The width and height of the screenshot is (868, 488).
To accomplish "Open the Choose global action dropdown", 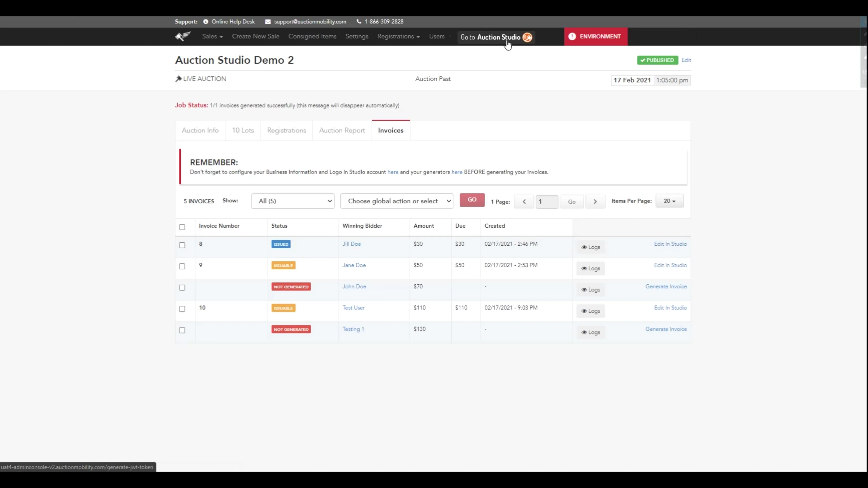I will 397,201.
